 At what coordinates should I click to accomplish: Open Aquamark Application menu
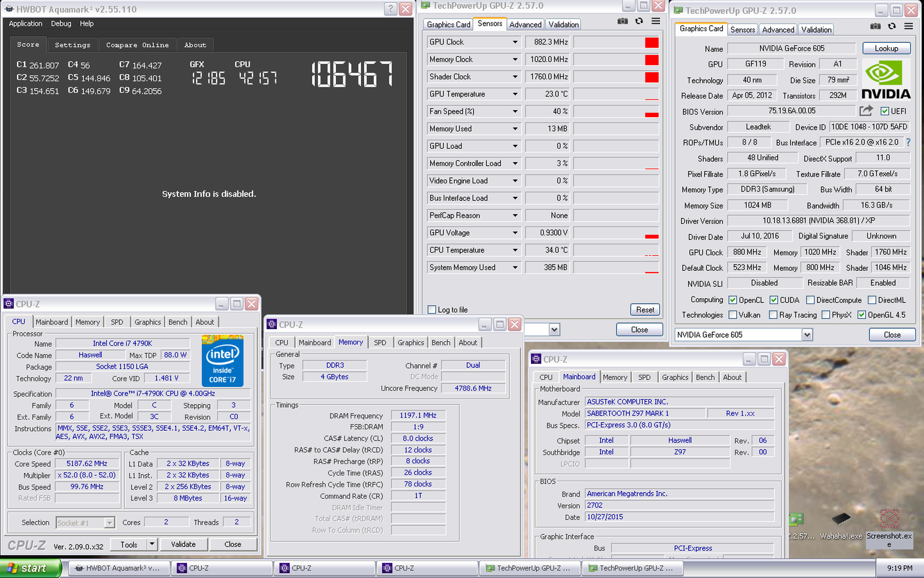[26, 24]
